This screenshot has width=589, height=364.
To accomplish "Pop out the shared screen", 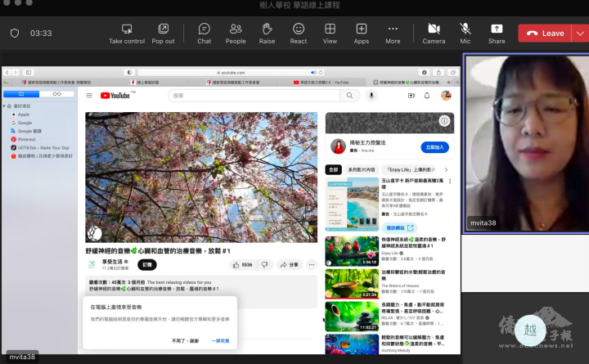I will pyautogui.click(x=163, y=29).
